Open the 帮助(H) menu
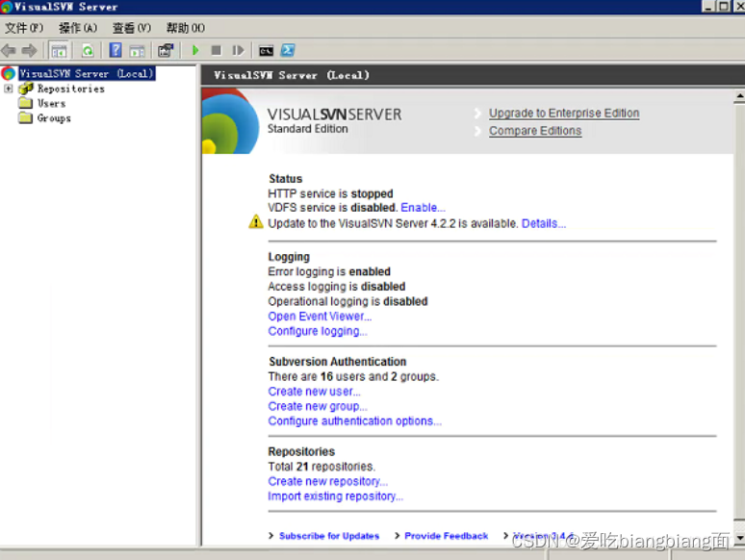 pyautogui.click(x=186, y=28)
